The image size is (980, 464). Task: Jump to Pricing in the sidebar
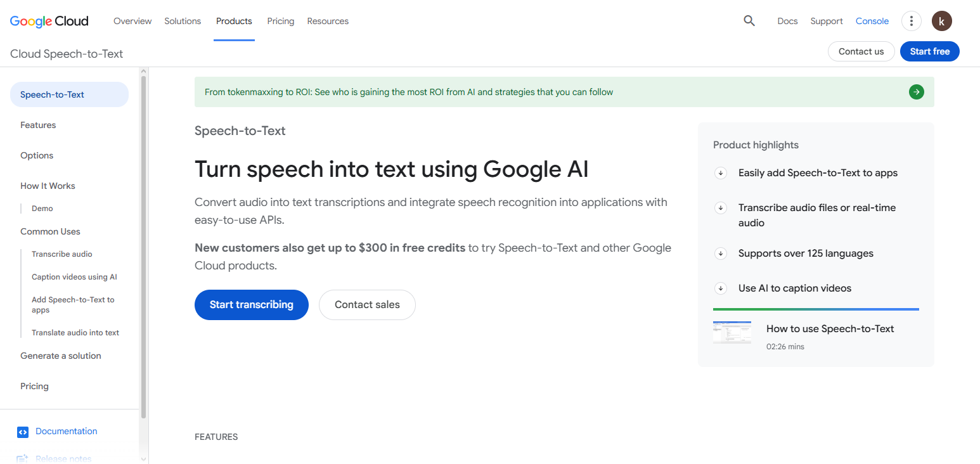pos(34,386)
